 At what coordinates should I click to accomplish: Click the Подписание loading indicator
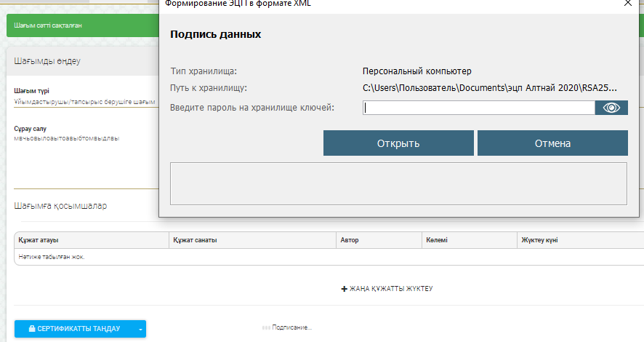(x=287, y=327)
